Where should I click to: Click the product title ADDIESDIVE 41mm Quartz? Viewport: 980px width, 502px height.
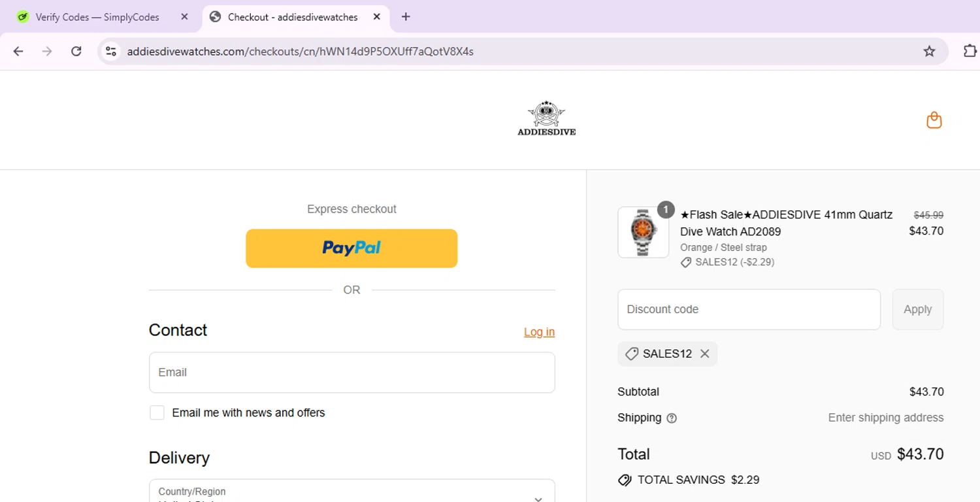click(x=786, y=223)
